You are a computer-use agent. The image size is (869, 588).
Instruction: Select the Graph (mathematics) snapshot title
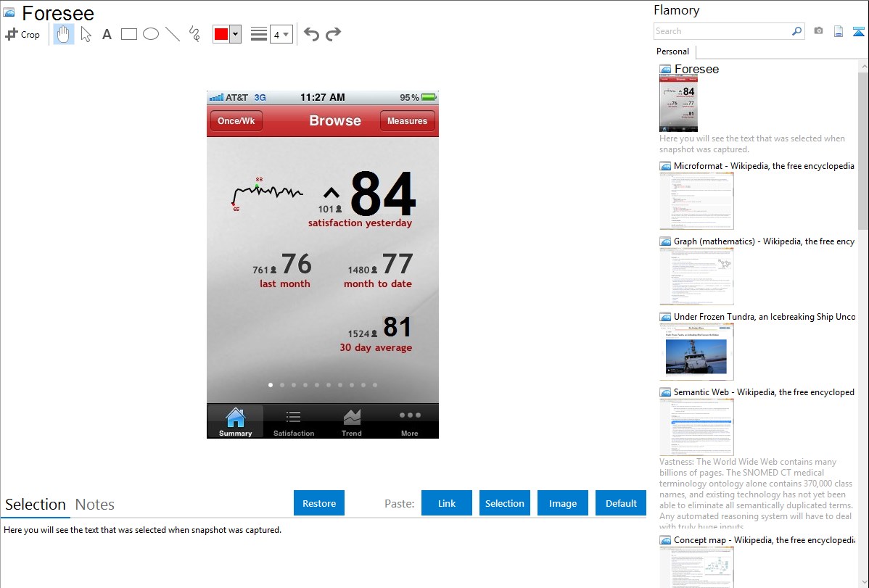pyautogui.click(x=764, y=241)
